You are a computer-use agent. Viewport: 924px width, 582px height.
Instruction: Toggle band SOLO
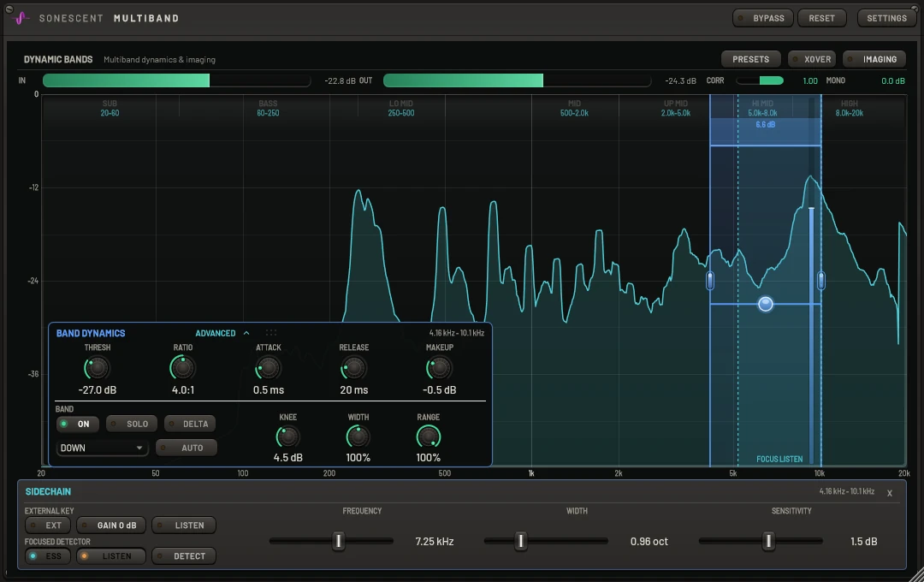click(x=132, y=424)
